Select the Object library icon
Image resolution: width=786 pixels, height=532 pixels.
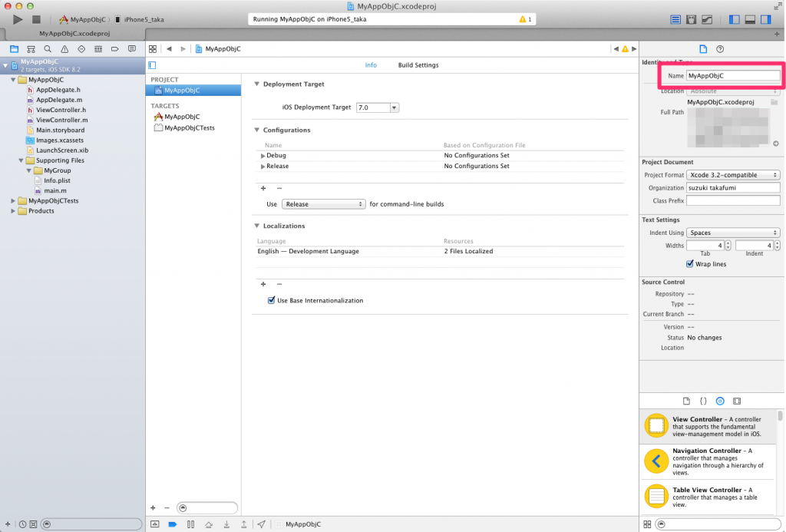pos(720,401)
